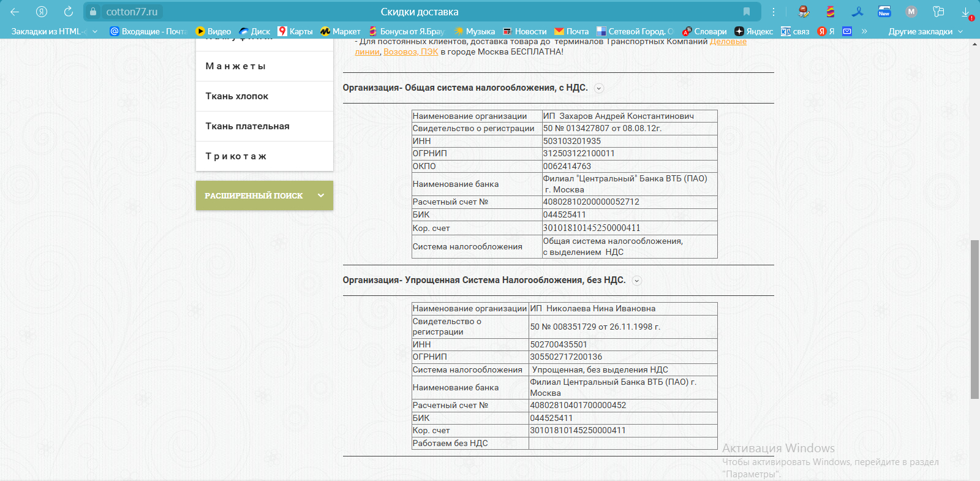Click the M profile avatar icon
The height and width of the screenshot is (481, 980).
(911, 12)
